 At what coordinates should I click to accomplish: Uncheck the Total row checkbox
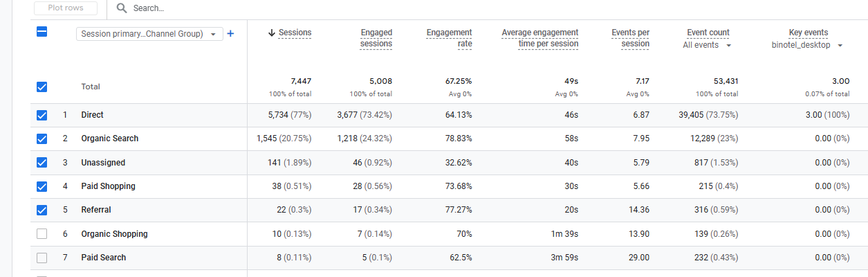[41, 87]
